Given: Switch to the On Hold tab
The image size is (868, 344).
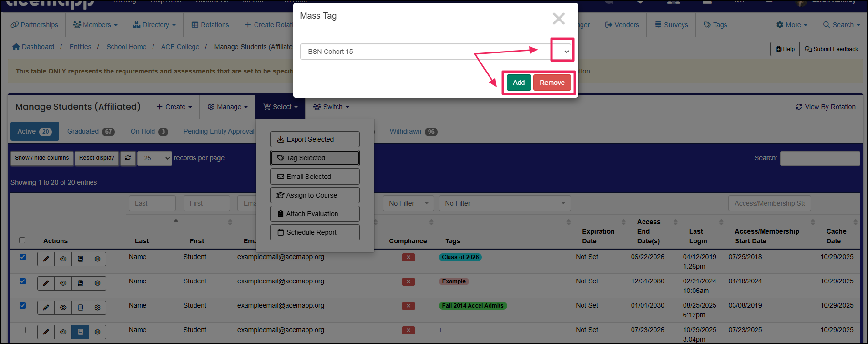Looking at the screenshot, I should click(x=149, y=131).
